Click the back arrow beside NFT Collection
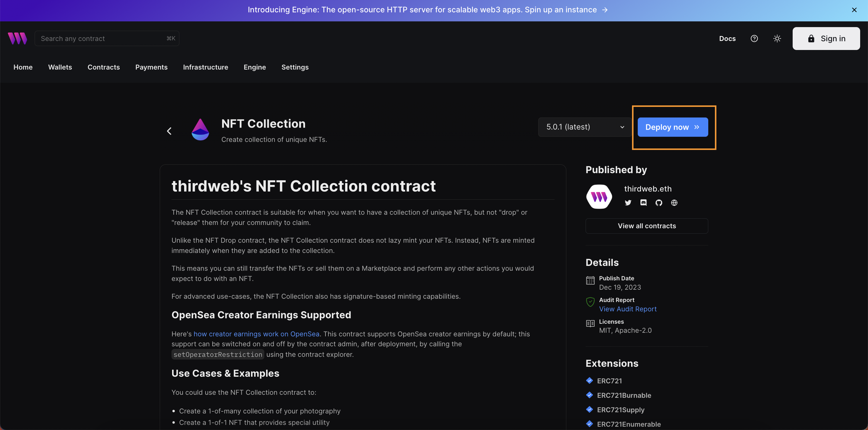Viewport: 868px width, 430px height. tap(169, 131)
